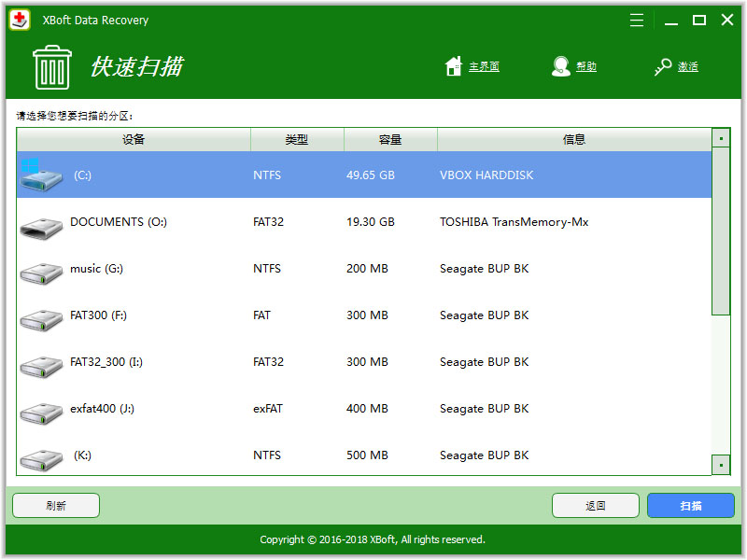Open the hamburger menu in title bar
This screenshot has height=560, width=747.
(637, 20)
